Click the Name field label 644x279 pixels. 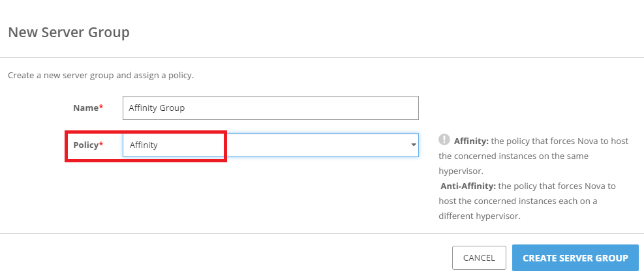coord(86,108)
